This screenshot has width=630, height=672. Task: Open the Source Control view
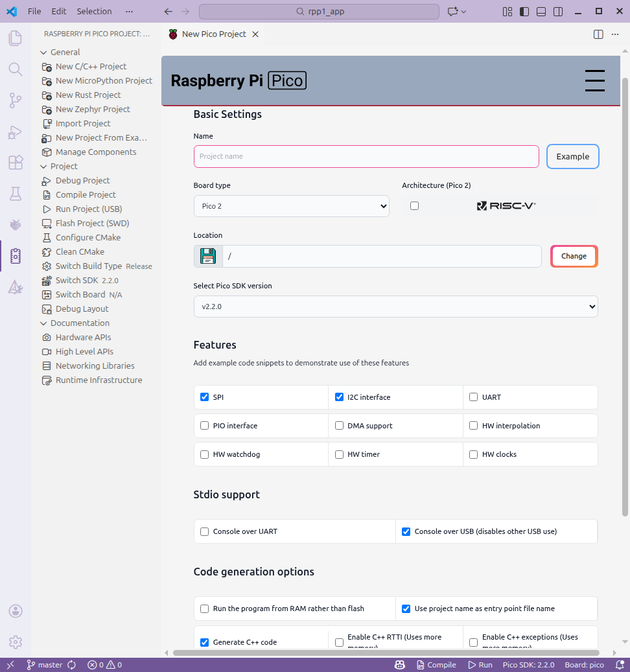pyautogui.click(x=16, y=100)
